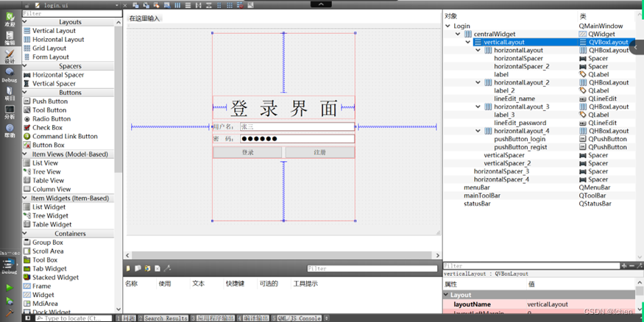Open the Welcome (欢迎) mode
644x322 pixels.
pos(10,20)
